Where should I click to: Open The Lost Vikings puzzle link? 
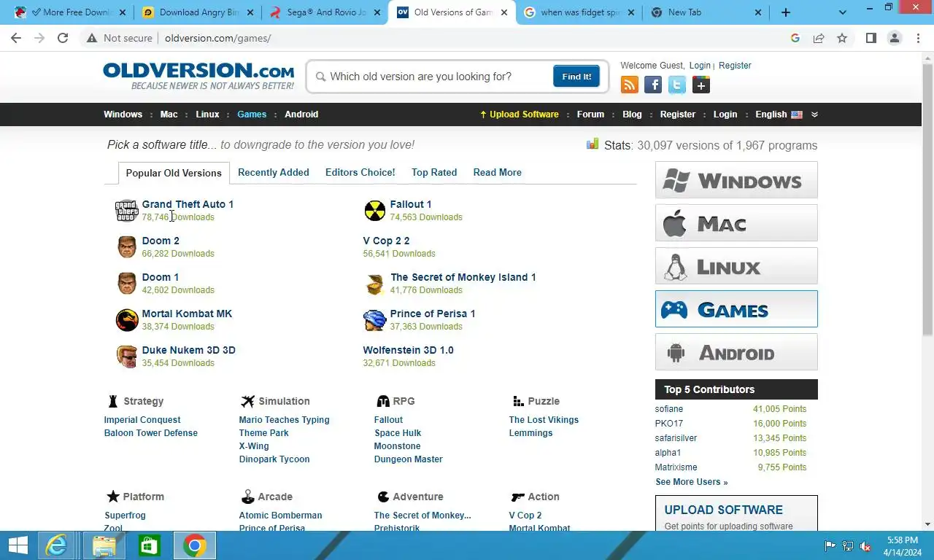[544, 420]
